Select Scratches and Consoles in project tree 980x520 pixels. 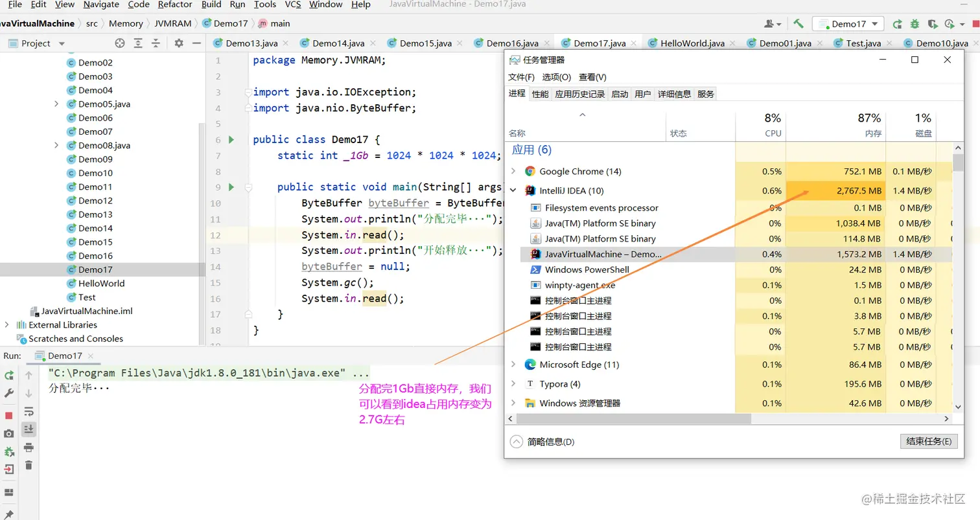[x=76, y=339]
